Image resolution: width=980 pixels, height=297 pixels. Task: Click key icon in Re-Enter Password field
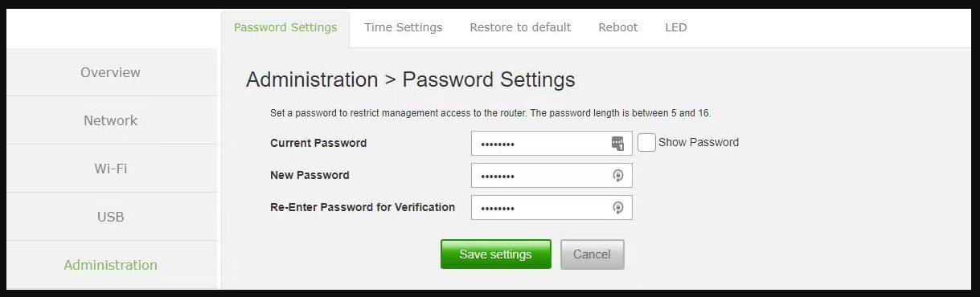617,208
